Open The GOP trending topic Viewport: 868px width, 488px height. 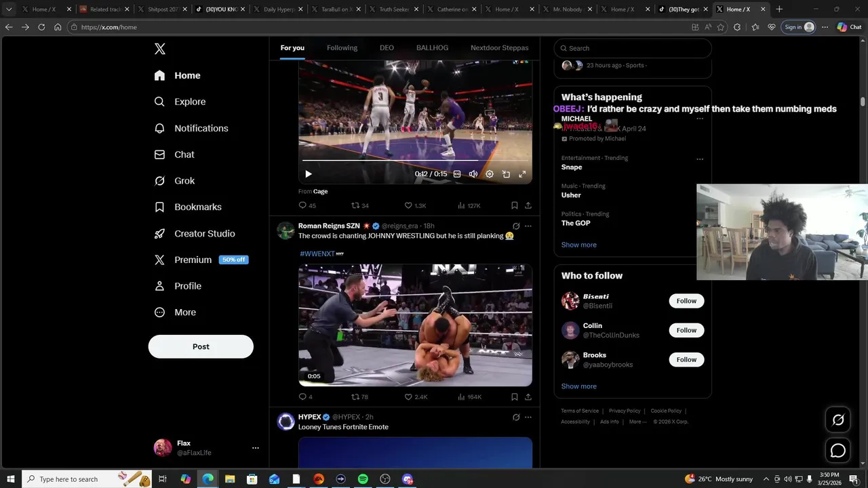point(576,223)
